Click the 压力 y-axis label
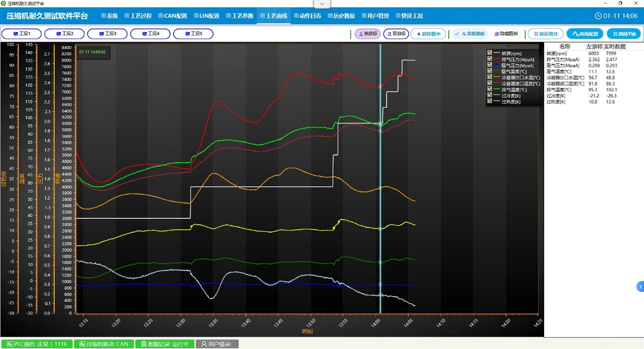The image size is (644, 349). (x=41, y=178)
